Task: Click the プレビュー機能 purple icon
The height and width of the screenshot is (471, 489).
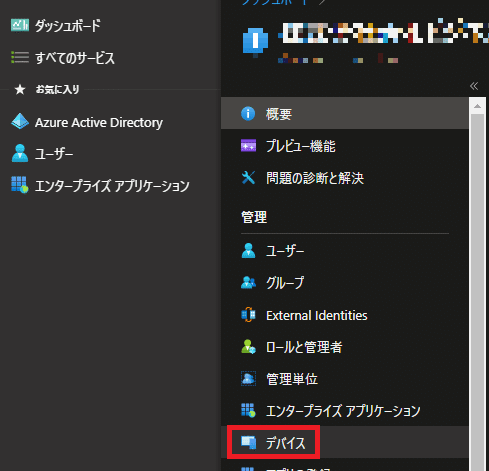Action: [x=248, y=146]
